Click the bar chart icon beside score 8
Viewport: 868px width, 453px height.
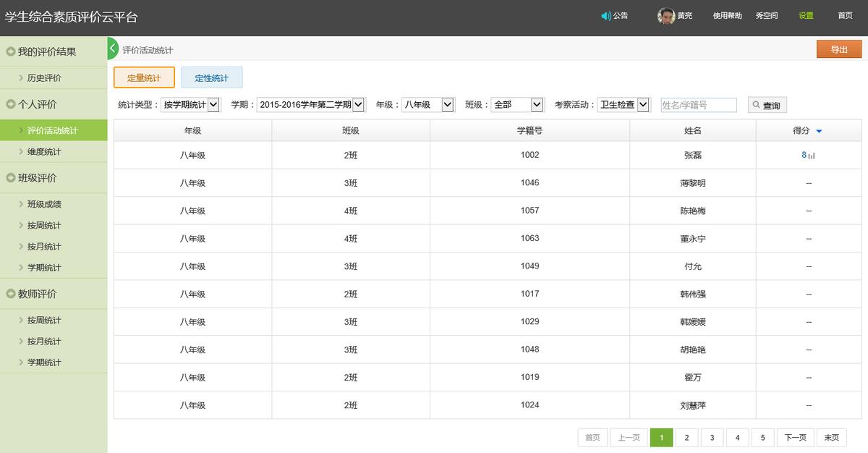tap(812, 156)
